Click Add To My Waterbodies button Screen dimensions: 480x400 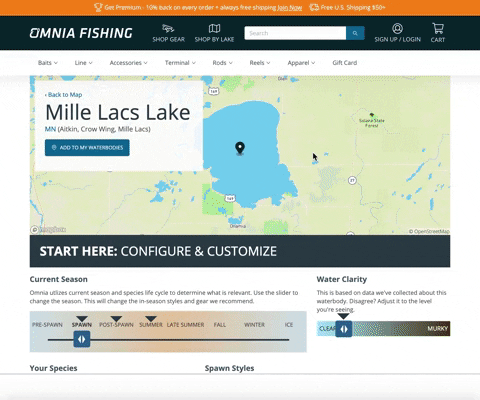coord(87,147)
